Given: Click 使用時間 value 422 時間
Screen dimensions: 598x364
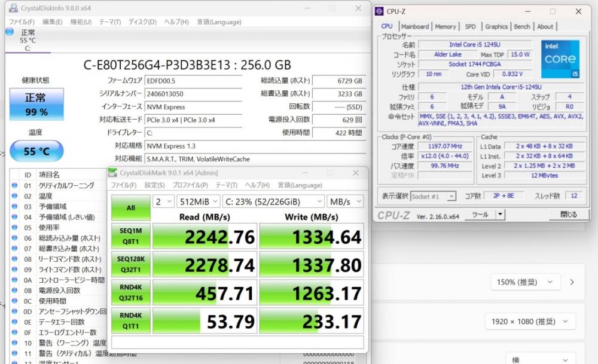Looking at the screenshot, I should click(339, 133).
